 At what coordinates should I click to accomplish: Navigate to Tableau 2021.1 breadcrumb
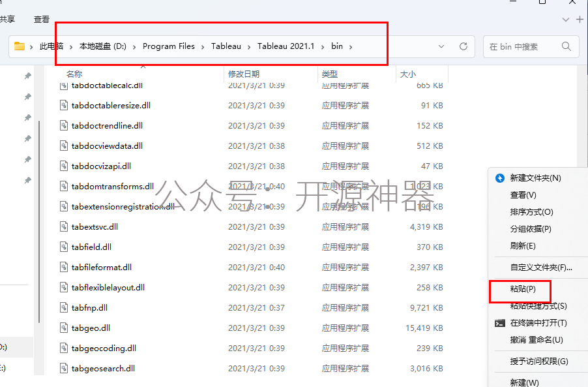(x=286, y=46)
